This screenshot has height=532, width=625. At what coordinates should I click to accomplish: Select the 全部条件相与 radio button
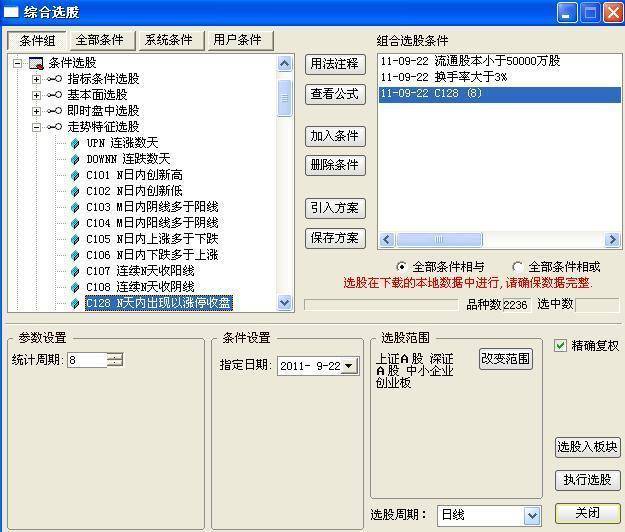click(x=401, y=266)
